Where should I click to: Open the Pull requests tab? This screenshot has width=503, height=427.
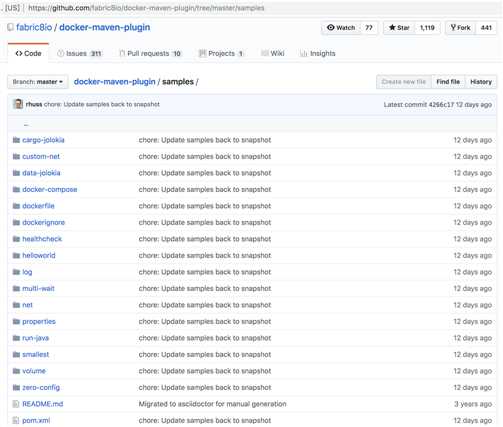coord(150,53)
